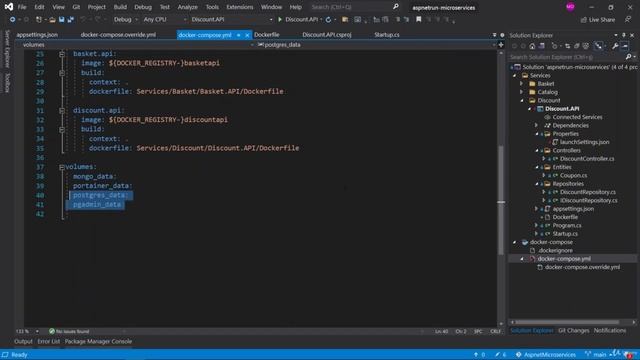This screenshot has width=640, height=360.
Task: Open the Error List tab
Action: [x=49, y=342]
